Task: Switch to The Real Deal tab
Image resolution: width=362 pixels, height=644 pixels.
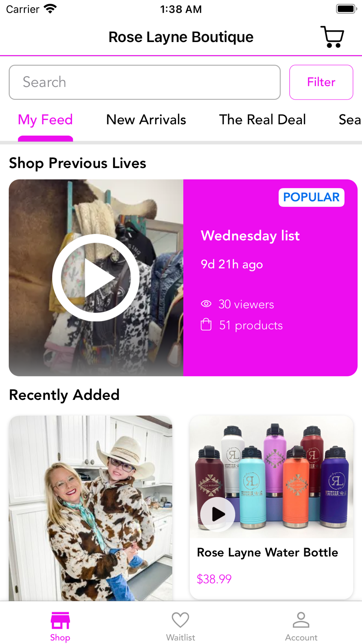Action: click(x=262, y=120)
